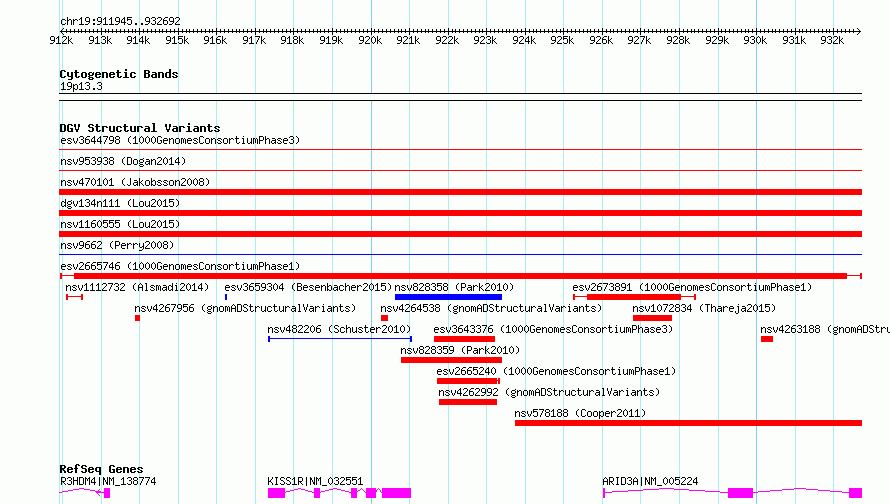This screenshot has width=890, height=504.
Task: Click esv2665746 1000GenomesConsortiumPhase1 label
Action: (x=179, y=266)
